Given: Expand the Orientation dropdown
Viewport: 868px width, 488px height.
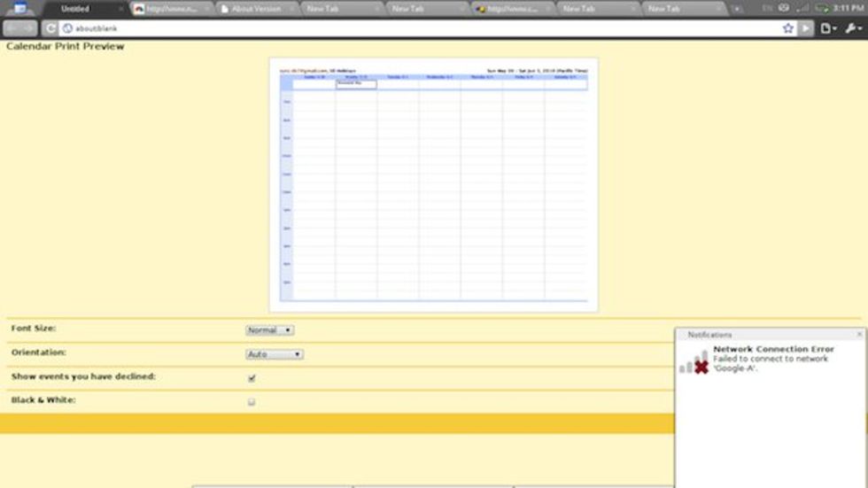Looking at the screenshot, I should point(275,354).
